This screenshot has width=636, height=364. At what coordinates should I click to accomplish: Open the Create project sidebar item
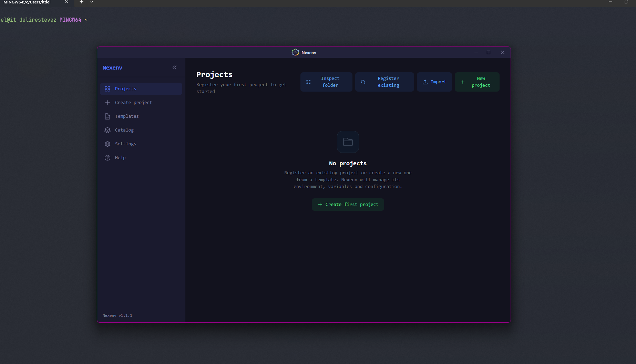[x=141, y=103]
